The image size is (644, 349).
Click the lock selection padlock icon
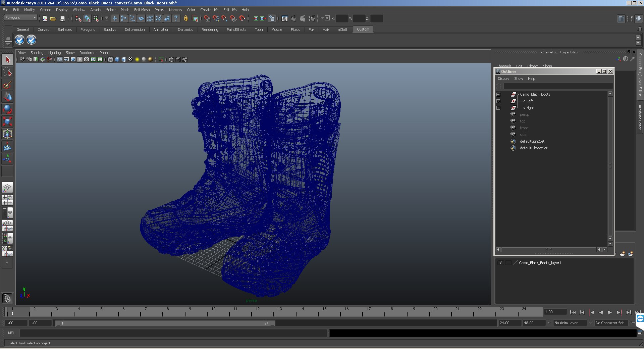[x=185, y=18]
